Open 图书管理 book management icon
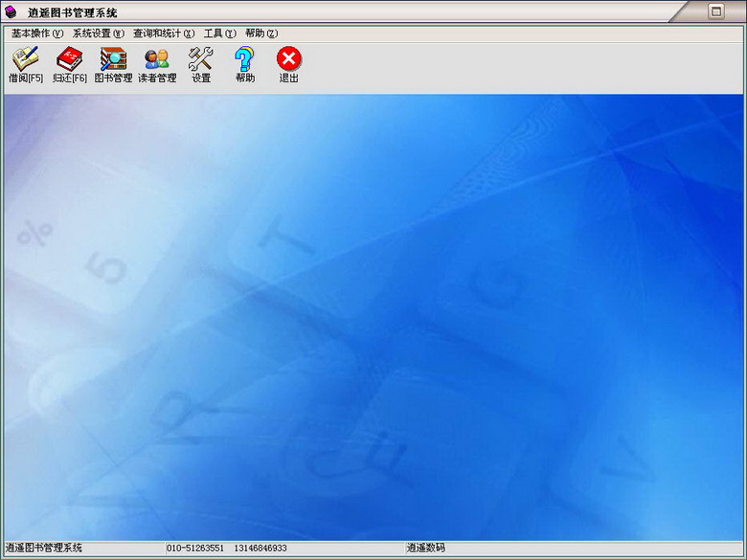 tap(113, 64)
